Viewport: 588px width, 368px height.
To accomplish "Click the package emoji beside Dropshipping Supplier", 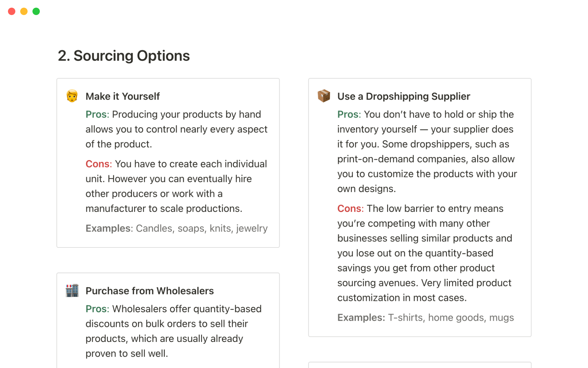I will [324, 96].
